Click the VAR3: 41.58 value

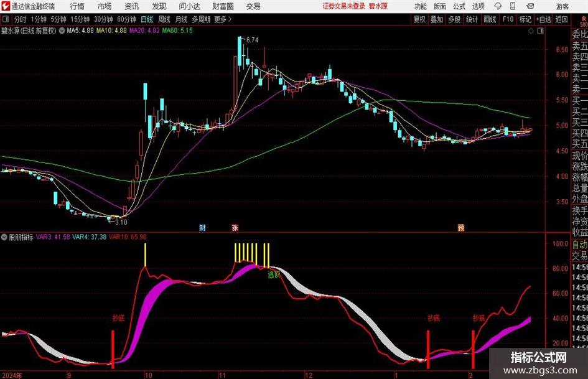(x=53, y=236)
